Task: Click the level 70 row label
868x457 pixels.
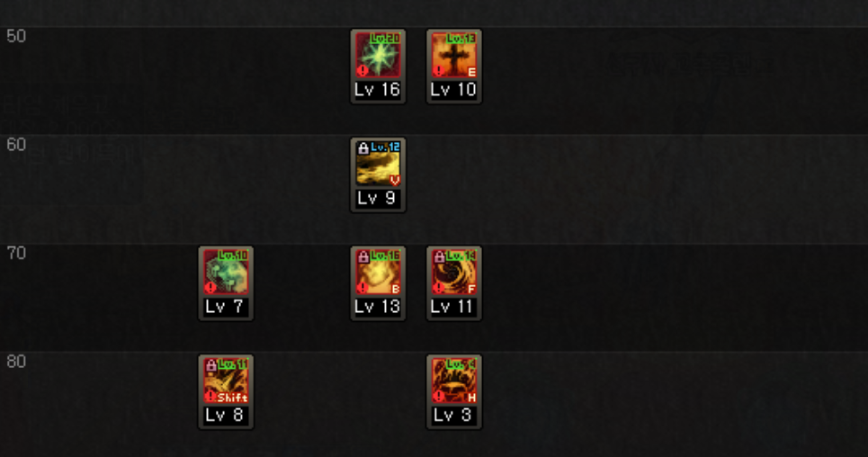Action: (16, 254)
